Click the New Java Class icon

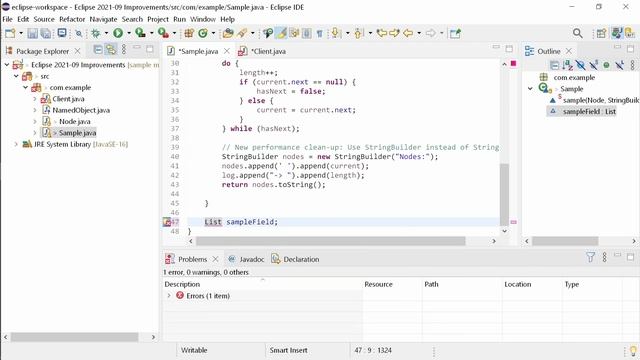(203, 33)
